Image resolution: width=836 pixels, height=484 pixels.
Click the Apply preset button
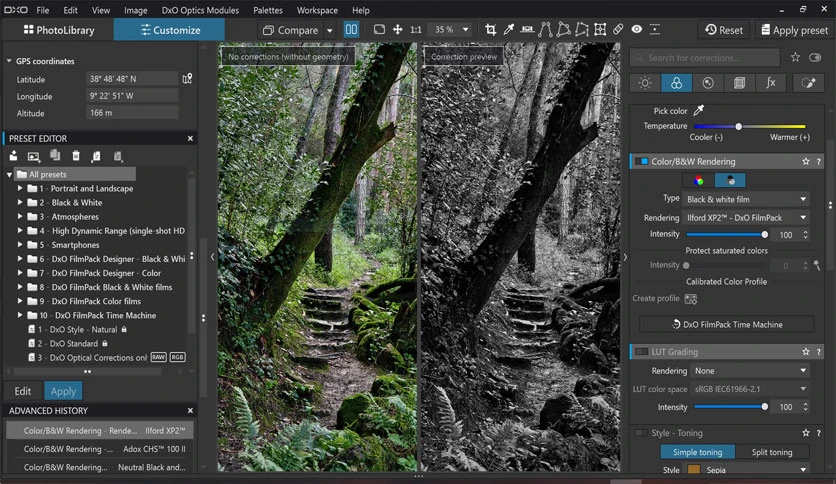click(x=794, y=30)
